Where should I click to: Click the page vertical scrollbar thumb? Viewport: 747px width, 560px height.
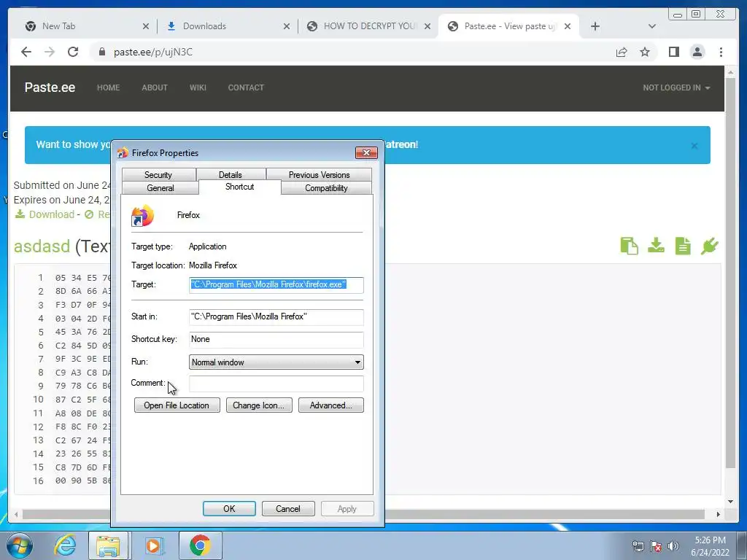730,273
